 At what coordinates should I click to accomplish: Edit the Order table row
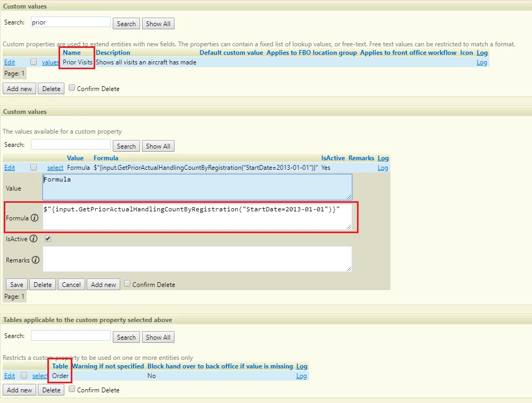[x=10, y=376]
